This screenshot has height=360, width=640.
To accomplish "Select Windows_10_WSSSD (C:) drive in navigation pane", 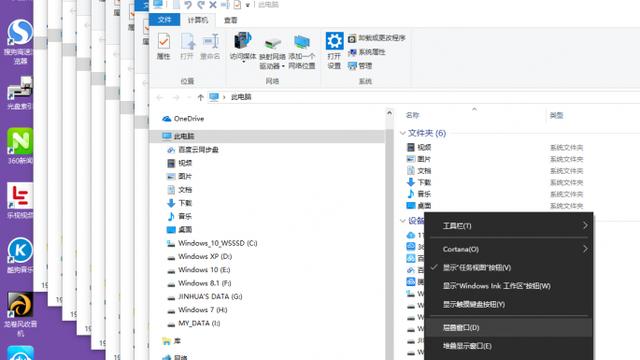I will (x=212, y=243).
